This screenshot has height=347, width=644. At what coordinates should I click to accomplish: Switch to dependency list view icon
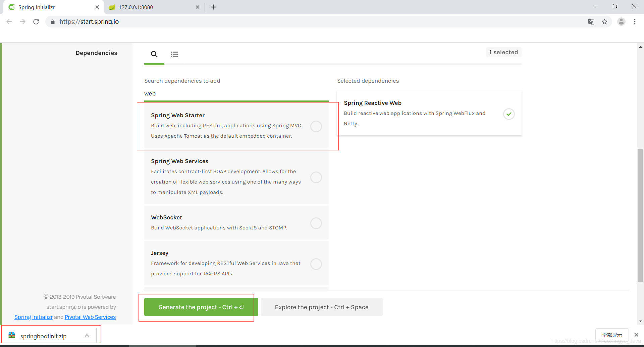174,54
